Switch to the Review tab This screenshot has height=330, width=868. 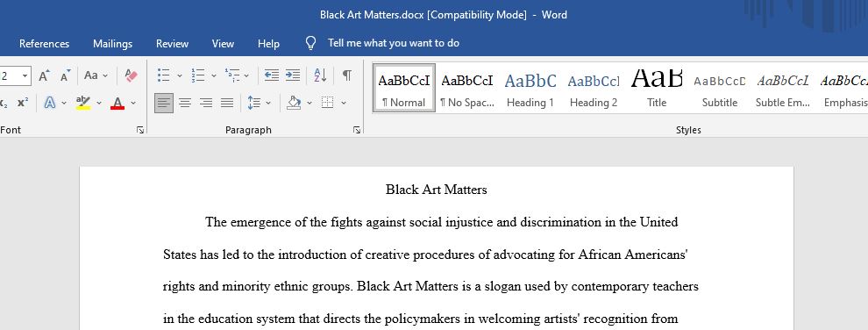click(172, 44)
